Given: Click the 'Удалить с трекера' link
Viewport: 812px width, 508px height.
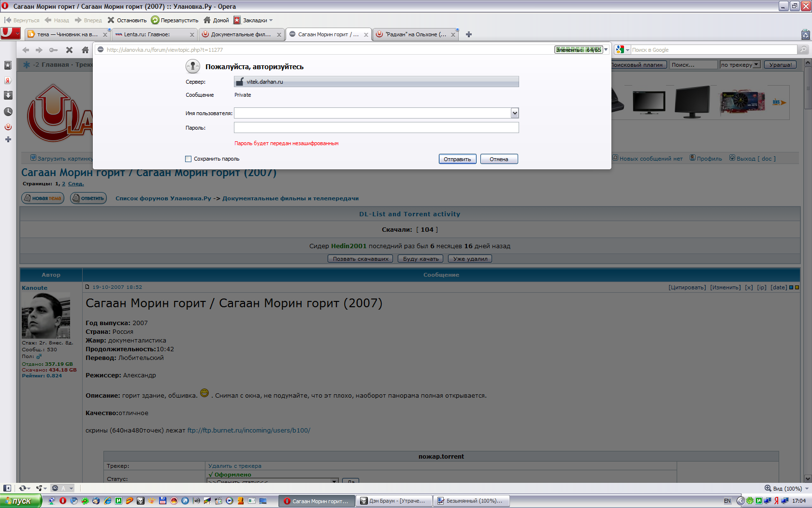Looking at the screenshot, I should 234,466.
